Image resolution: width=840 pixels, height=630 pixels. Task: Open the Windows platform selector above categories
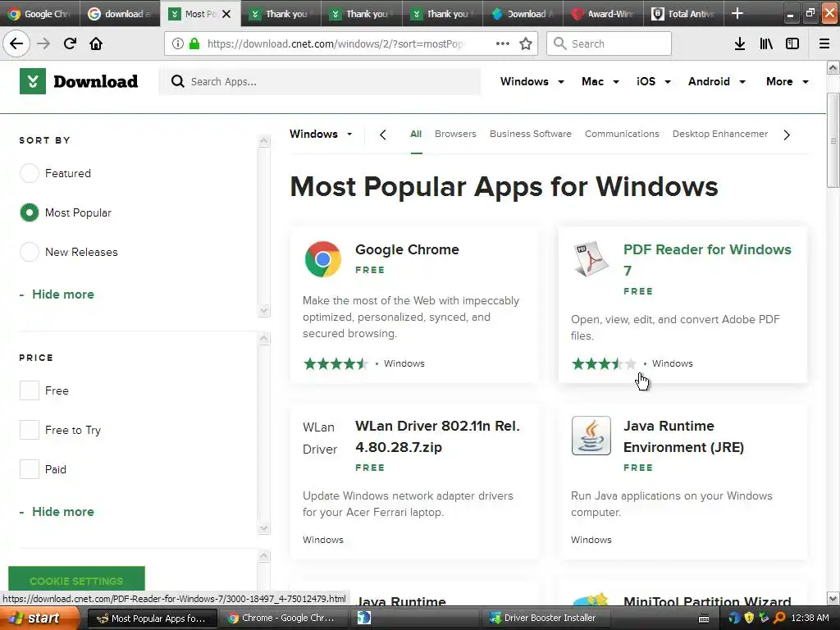(321, 134)
